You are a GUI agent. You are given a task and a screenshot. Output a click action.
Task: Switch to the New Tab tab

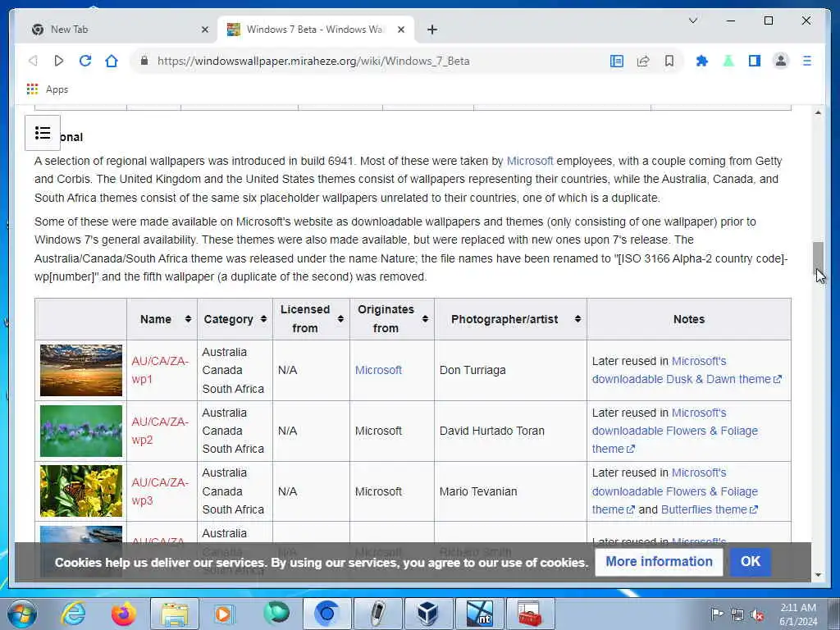point(120,30)
